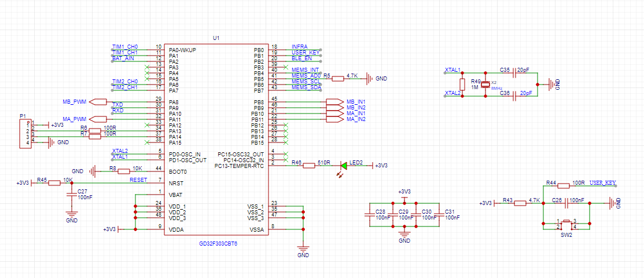Click the 8MHz crystal value text
Image resolution: width=644 pixels, height=278 pixels.
[496, 89]
